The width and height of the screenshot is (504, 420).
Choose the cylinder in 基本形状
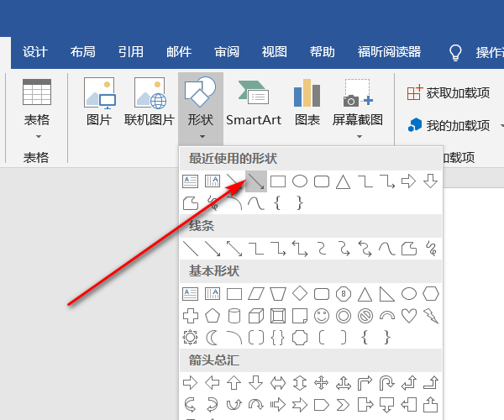pyautogui.click(x=234, y=316)
